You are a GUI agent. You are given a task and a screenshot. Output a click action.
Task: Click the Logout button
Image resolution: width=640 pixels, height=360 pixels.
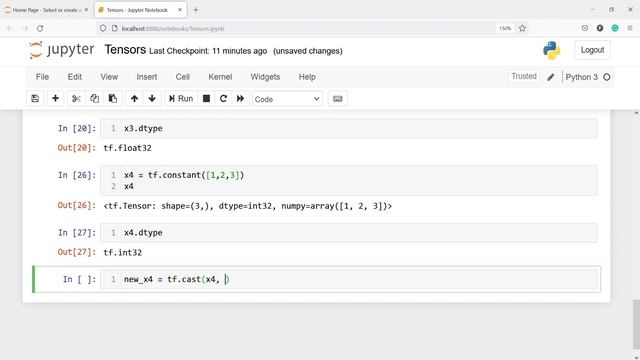592,50
